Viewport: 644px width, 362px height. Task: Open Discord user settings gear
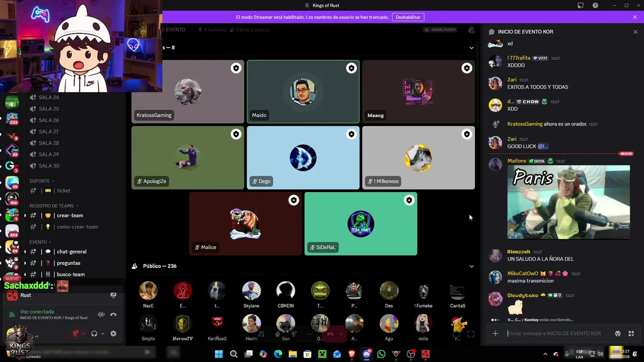[x=113, y=333]
